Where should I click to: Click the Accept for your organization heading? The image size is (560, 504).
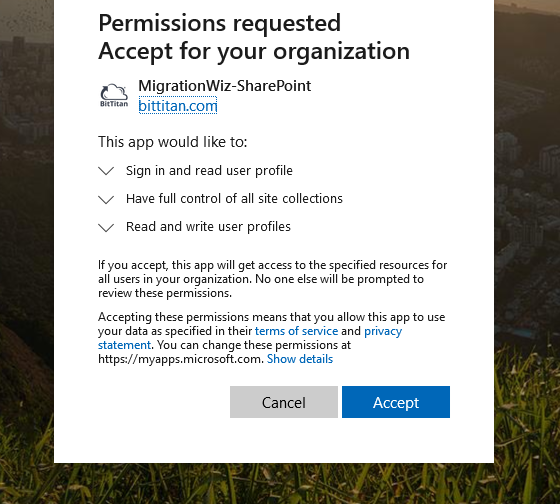pos(254,51)
